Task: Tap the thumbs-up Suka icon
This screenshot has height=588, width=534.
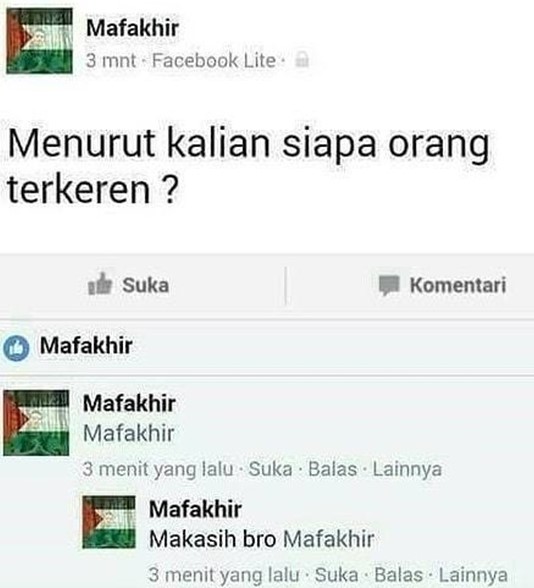Action: [x=100, y=284]
